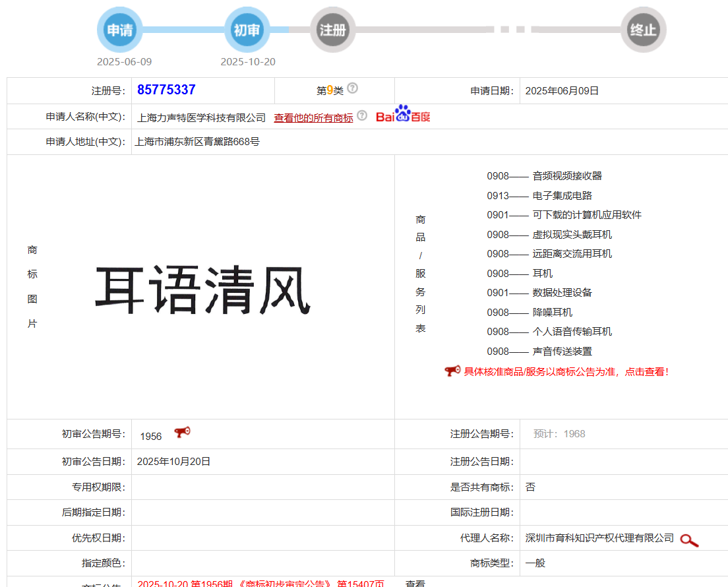Click registration number 85775337
The image size is (728, 587).
click(x=166, y=90)
